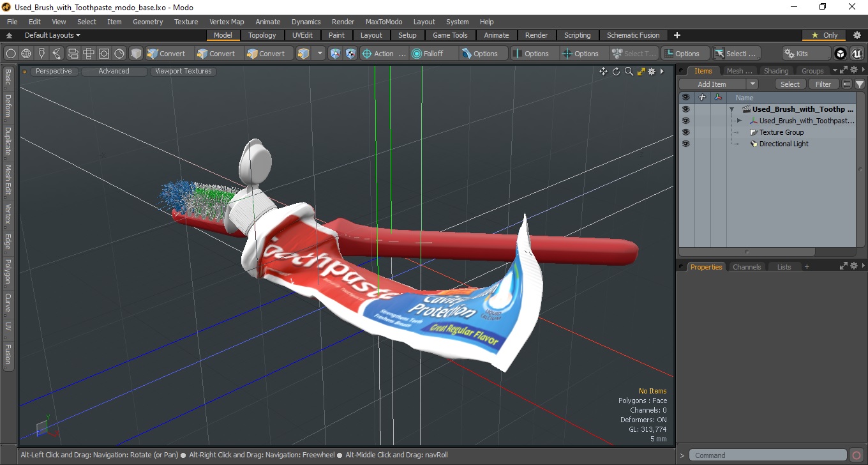The width and height of the screenshot is (868, 465).
Task: Click the eye column header in Items list
Action: (685, 98)
